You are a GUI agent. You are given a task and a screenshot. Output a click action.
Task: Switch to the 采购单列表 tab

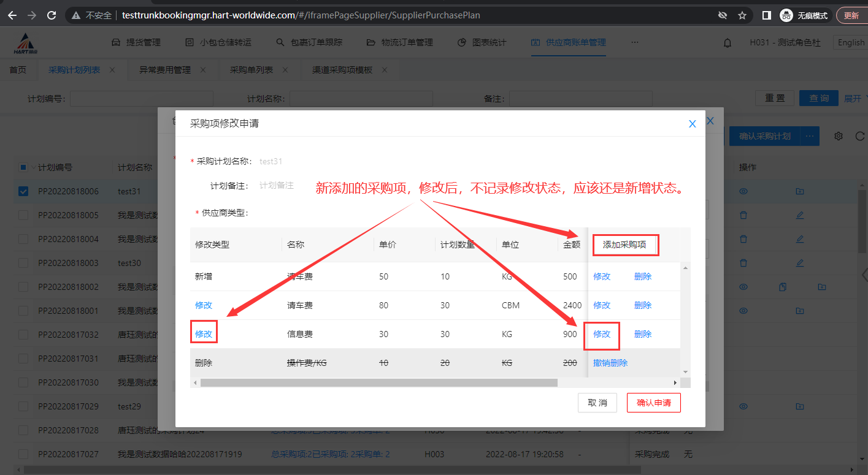tap(252, 70)
